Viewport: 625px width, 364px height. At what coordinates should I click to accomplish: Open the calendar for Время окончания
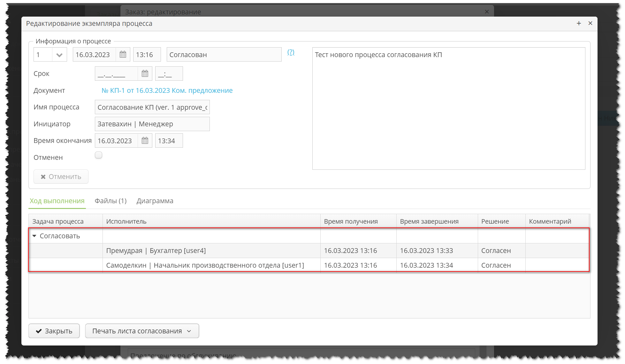(x=145, y=140)
